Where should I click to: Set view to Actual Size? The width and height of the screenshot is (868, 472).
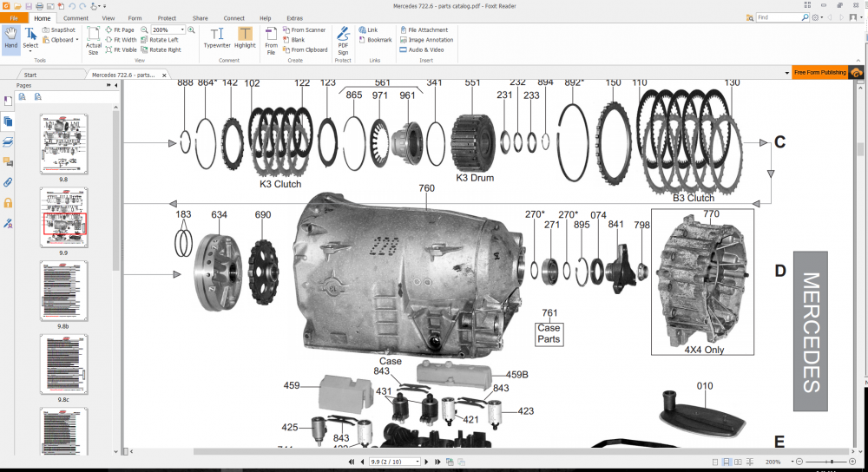click(93, 41)
